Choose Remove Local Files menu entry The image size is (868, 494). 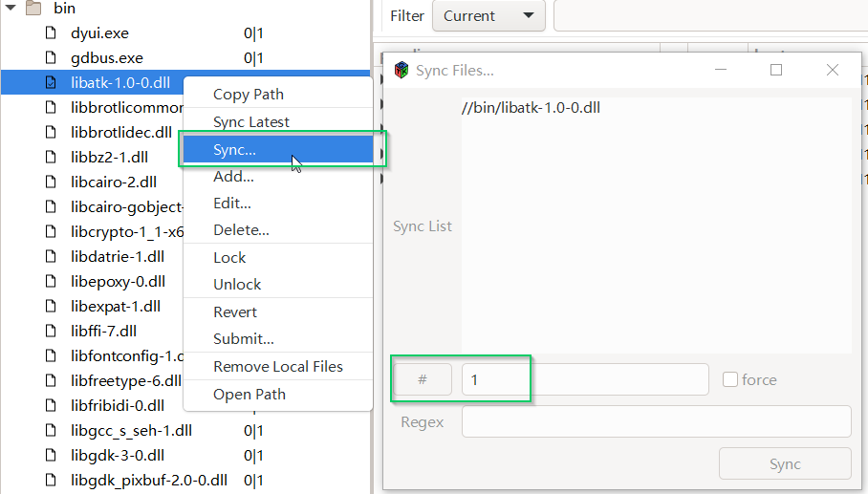pos(278,366)
